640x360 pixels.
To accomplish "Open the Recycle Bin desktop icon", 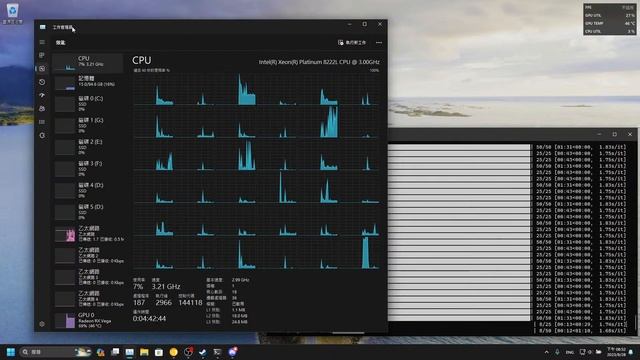I will [12, 13].
